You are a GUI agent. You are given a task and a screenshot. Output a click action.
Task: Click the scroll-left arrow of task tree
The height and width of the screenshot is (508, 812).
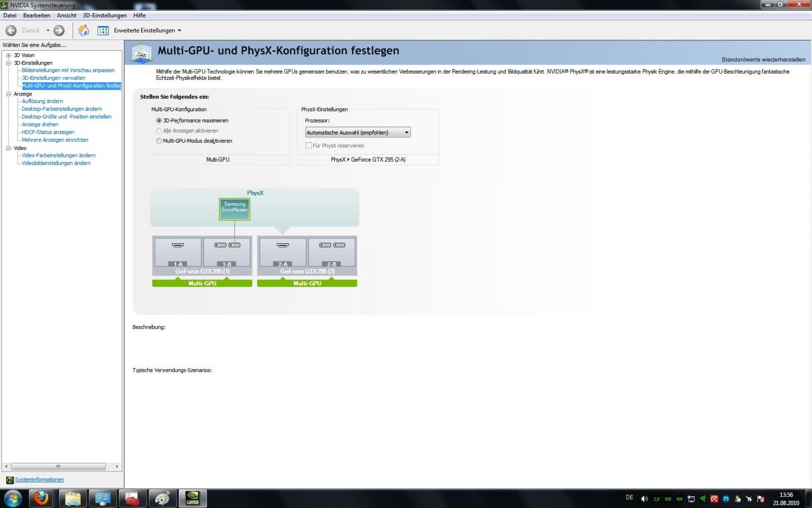coord(6,466)
